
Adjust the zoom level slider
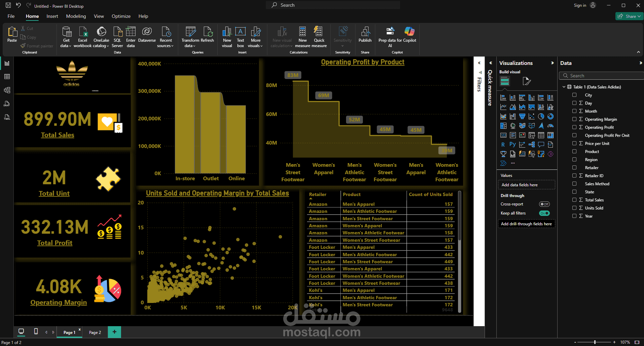[x=595, y=342]
